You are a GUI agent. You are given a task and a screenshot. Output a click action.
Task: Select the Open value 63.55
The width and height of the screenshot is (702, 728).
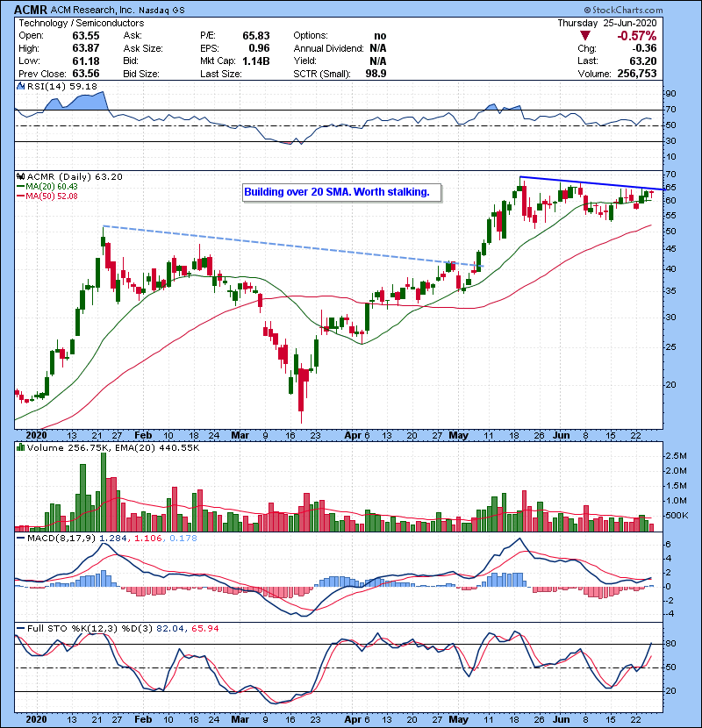(x=85, y=36)
